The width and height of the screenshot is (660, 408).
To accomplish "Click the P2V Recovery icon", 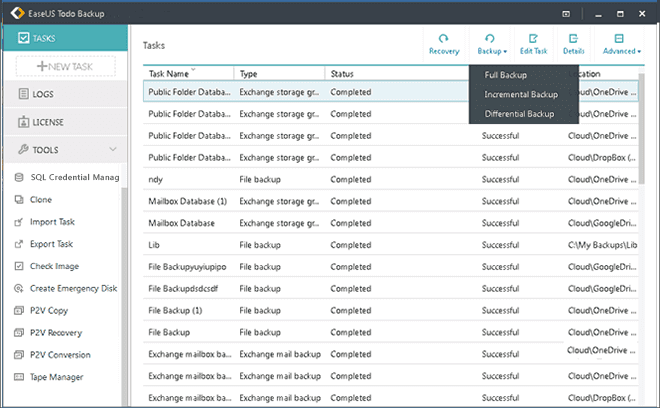I will coord(19,333).
